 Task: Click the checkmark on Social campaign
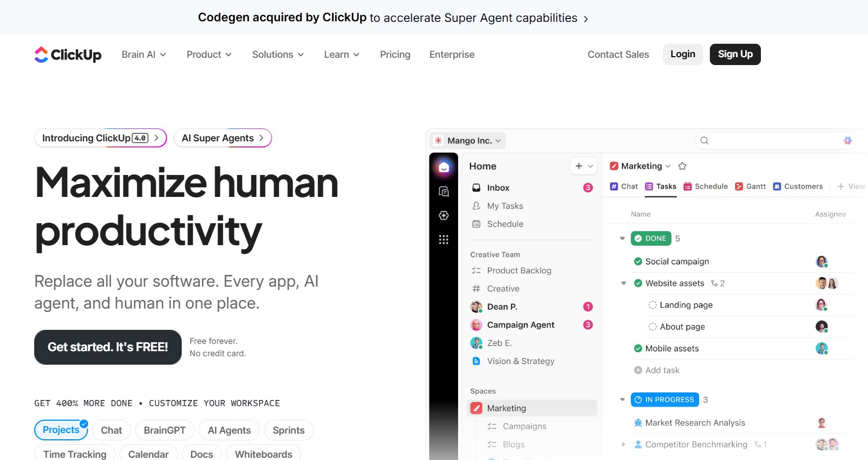tap(638, 261)
